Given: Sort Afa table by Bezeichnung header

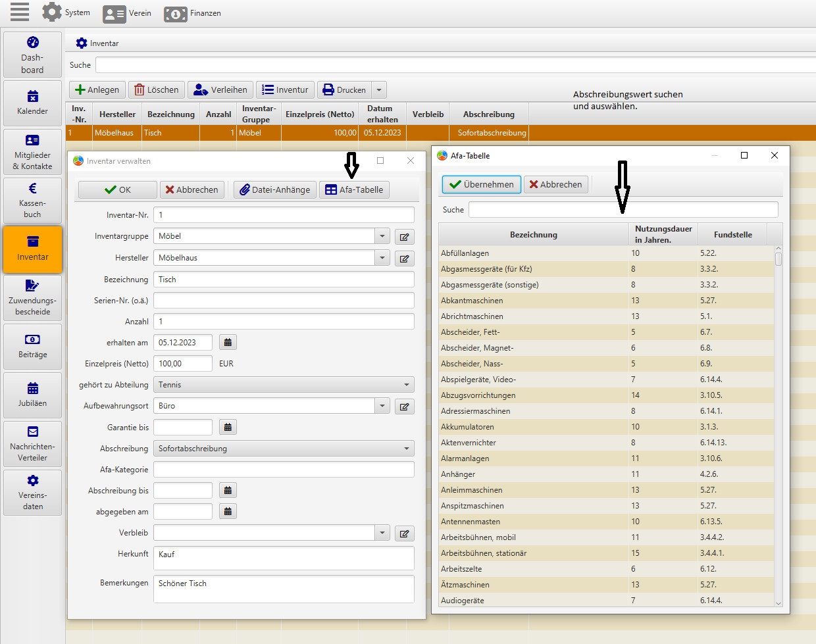Looking at the screenshot, I should coord(534,235).
